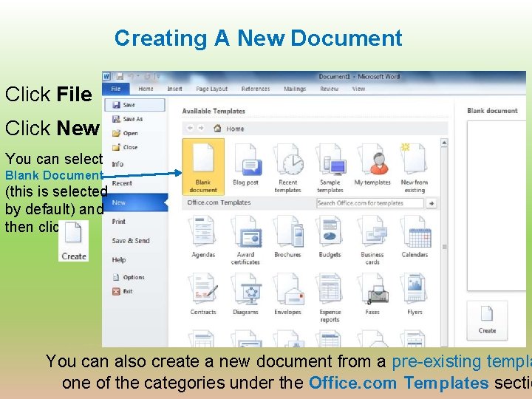Open the Agendas template category

coord(203,236)
